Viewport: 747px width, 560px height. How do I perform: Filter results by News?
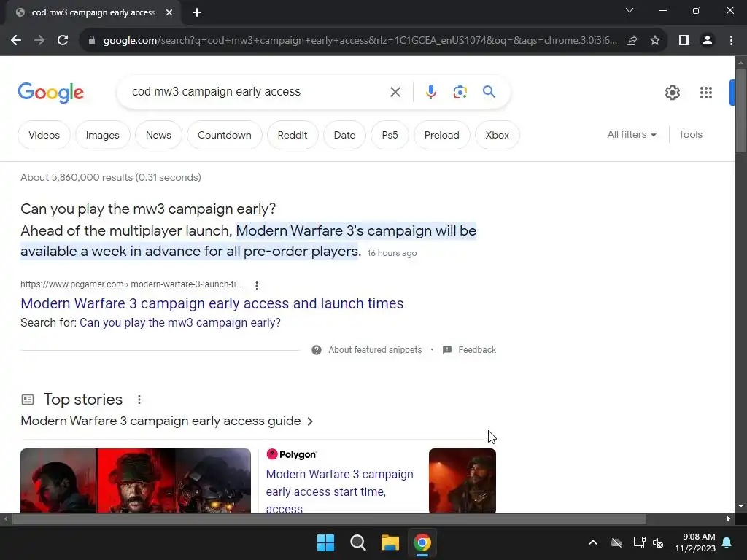[158, 135]
